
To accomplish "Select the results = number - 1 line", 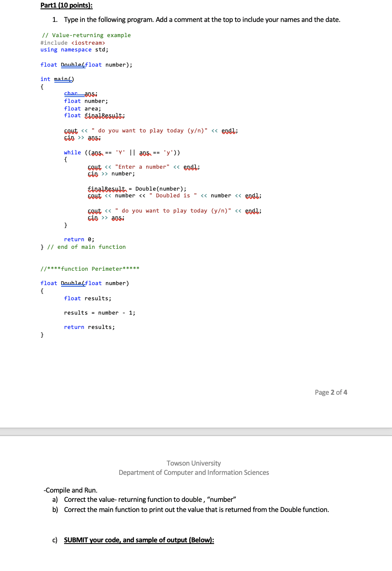I will [x=99, y=312].
